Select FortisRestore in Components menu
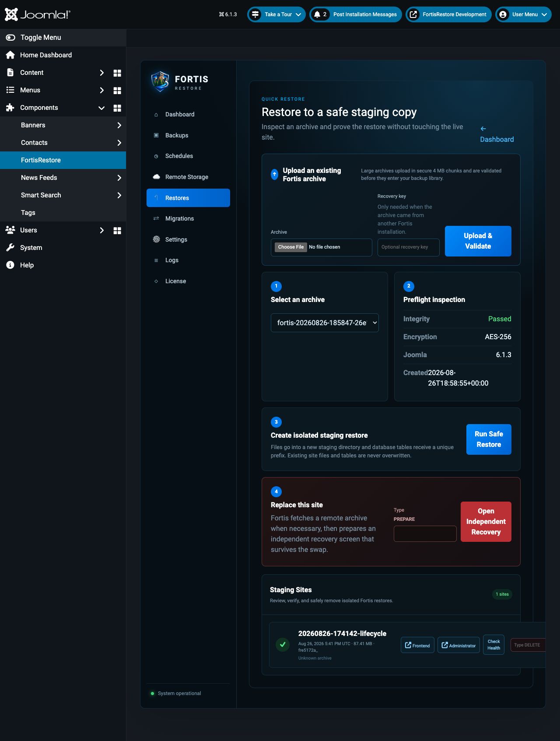560x741 pixels. tap(63, 160)
